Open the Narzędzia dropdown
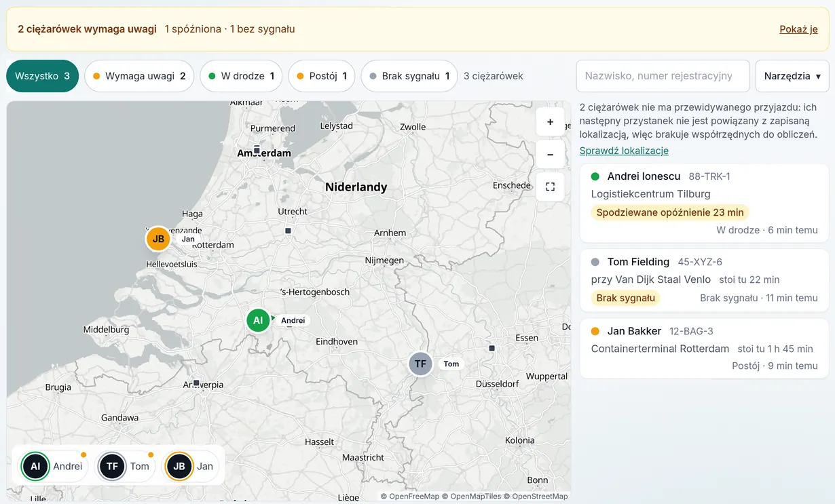The width and height of the screenshot is (835, 504). [x=792, y=76]
